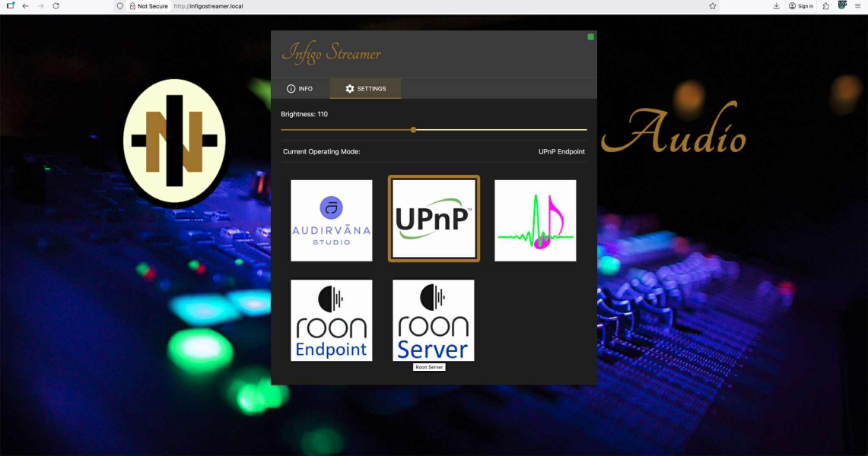Click Sign in button in browser toolbar
This screenshot has width=868, height=456.
(801, 6)
